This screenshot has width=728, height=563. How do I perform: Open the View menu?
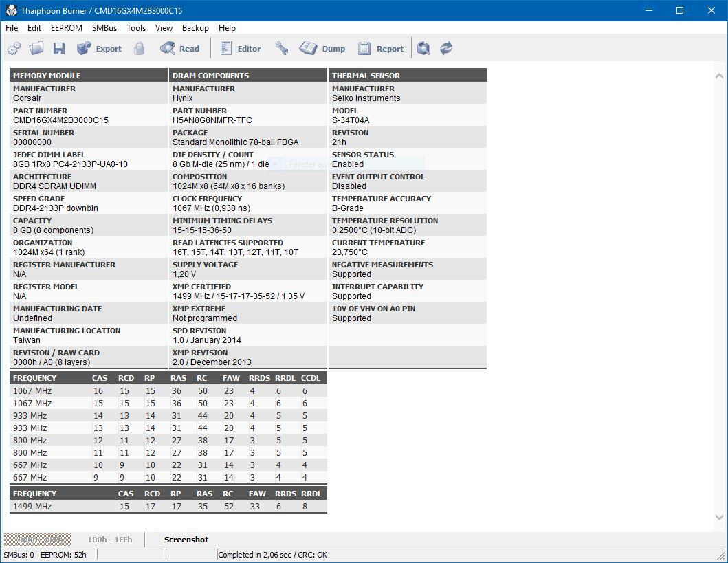tap(164, 28)
